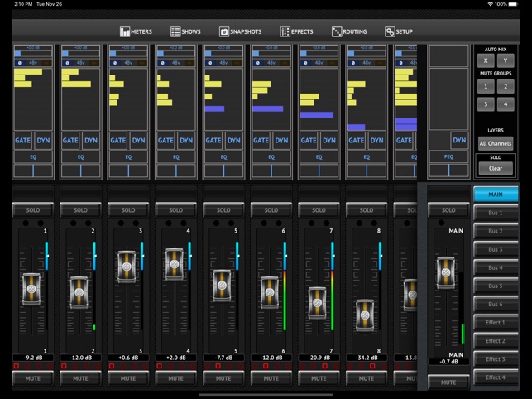Open the Meters view

tap(137, 31)
